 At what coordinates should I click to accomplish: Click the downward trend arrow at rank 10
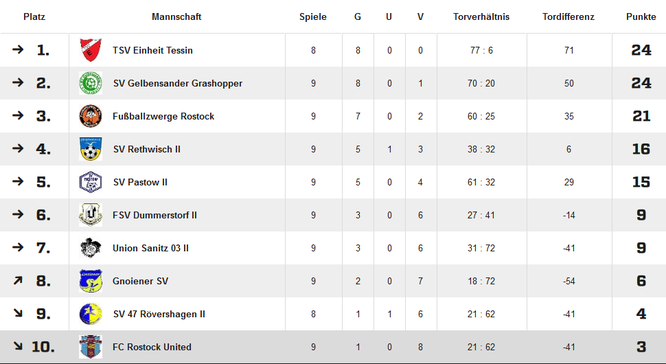click(17, 346)
